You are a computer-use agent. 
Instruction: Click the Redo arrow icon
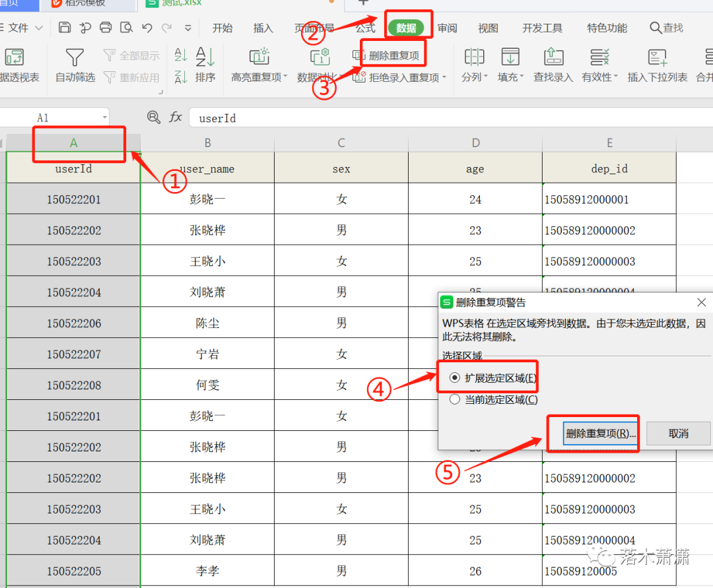point(167,28)
